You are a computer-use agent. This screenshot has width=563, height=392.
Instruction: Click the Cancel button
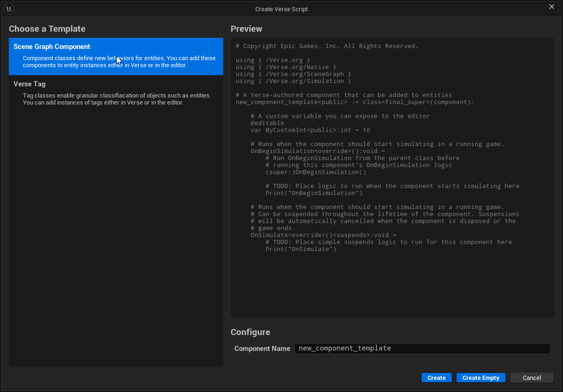click(x=532, y=378)
